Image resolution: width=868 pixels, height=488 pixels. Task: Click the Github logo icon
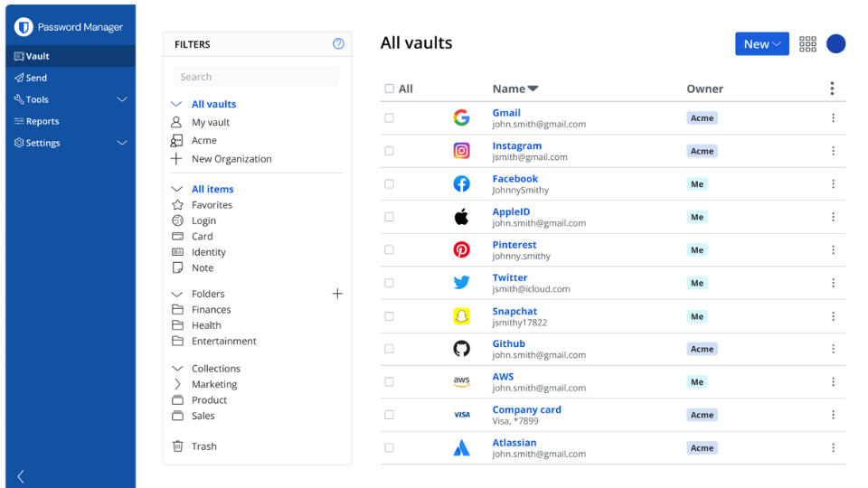(461, 349)
